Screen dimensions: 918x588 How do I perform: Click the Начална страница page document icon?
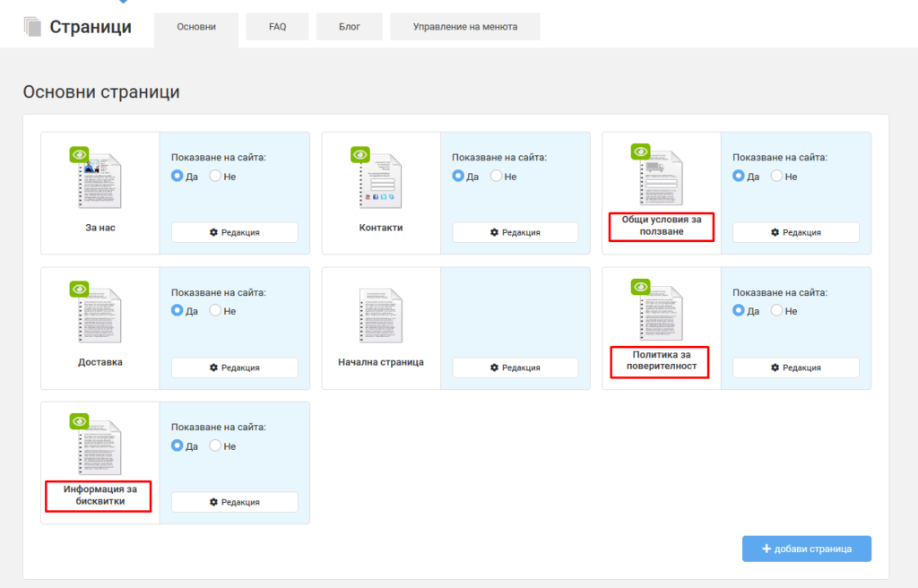tap(380, 316)
